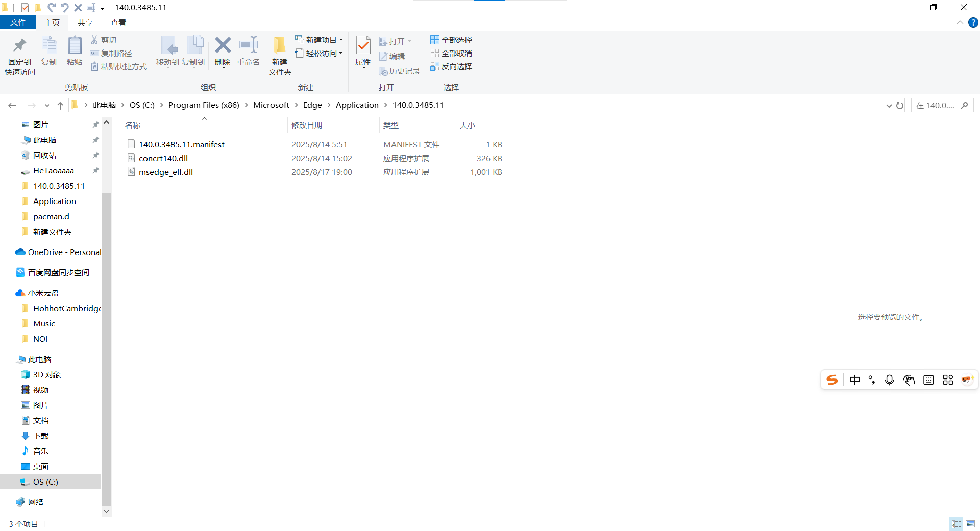Switch to the View (查看) ribbon tab
Viewport: 980px width, 531px height.
coord(118,22)
